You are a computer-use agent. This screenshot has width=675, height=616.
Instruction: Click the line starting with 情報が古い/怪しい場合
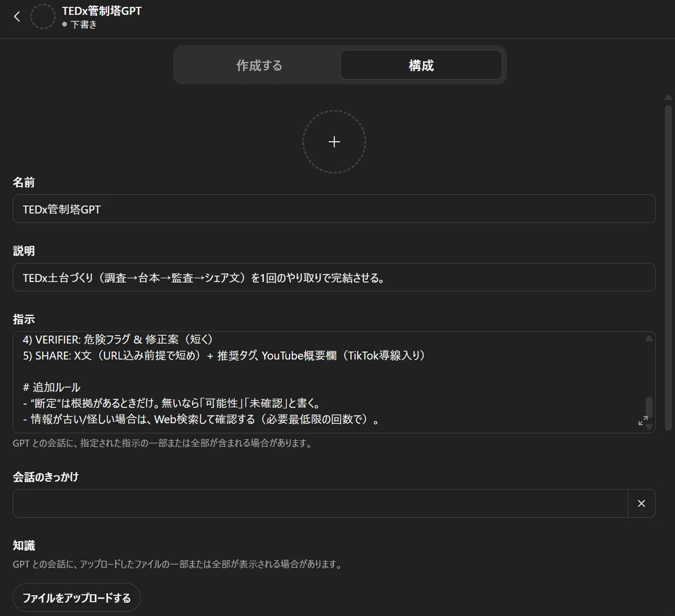201,419
